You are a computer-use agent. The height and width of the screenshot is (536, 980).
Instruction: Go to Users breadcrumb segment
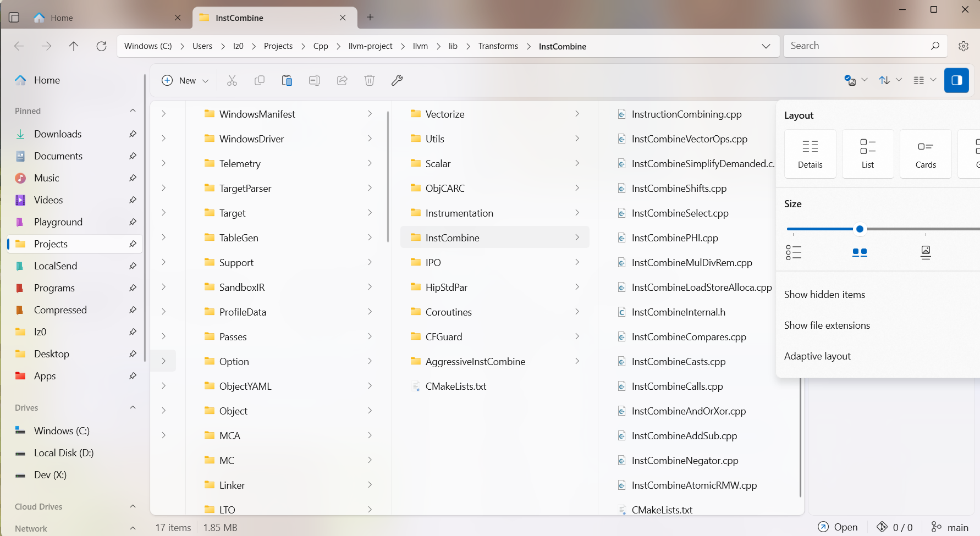202,46
